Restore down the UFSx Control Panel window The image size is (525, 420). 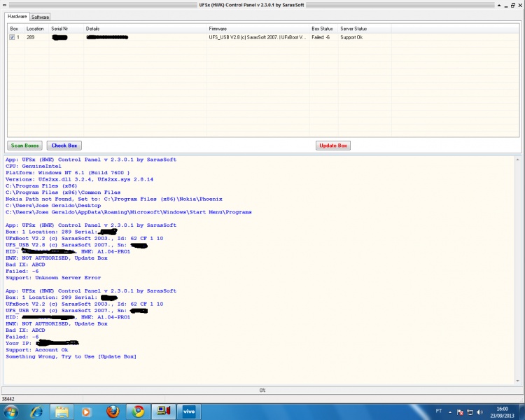[513, 6]
